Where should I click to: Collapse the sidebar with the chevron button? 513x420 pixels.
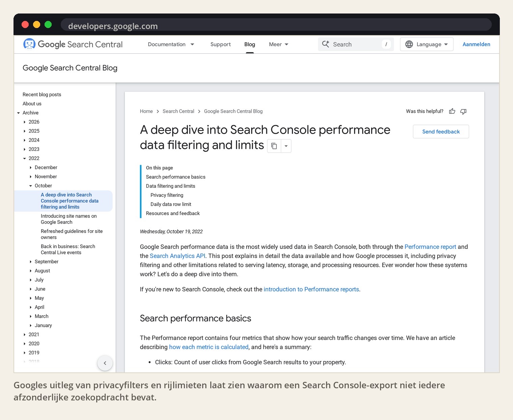(105, 363)
